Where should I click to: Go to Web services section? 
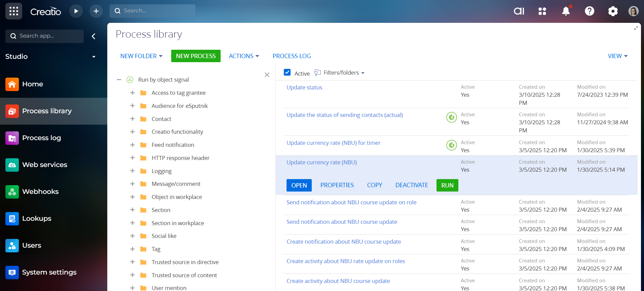pyautogui.click(x=45, y=165)
